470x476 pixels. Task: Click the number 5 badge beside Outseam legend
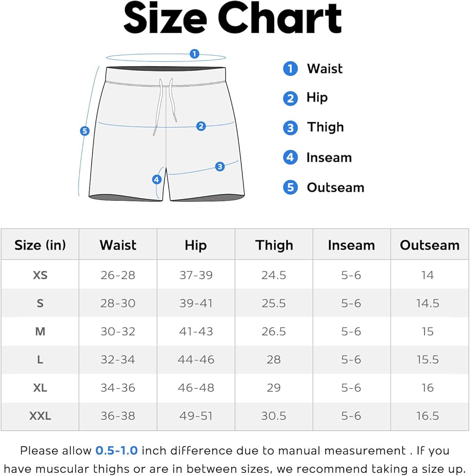[x=290, y=188]
